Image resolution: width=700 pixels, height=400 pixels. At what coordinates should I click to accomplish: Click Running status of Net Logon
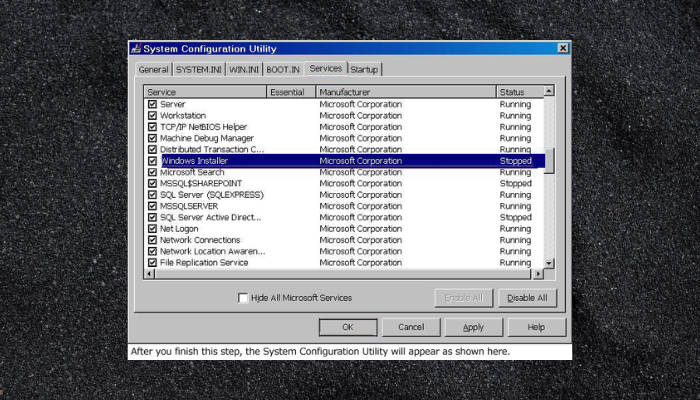tap(515, 229)
